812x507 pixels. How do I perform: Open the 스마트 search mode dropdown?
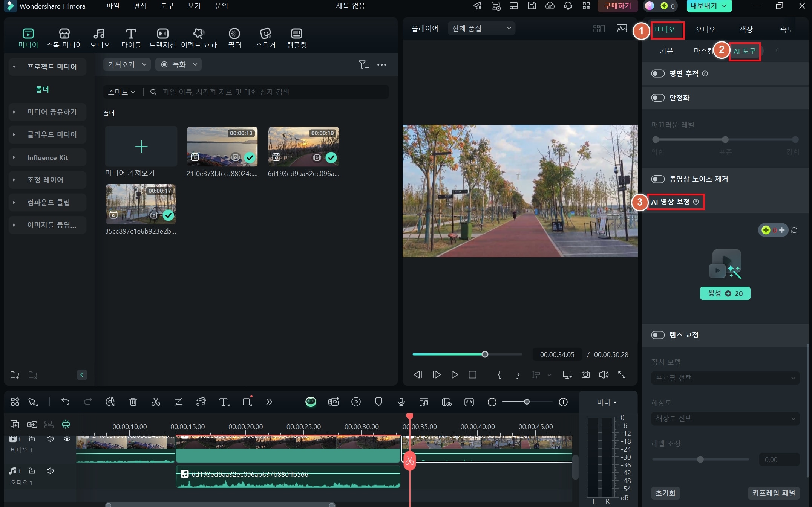(121, 92)
